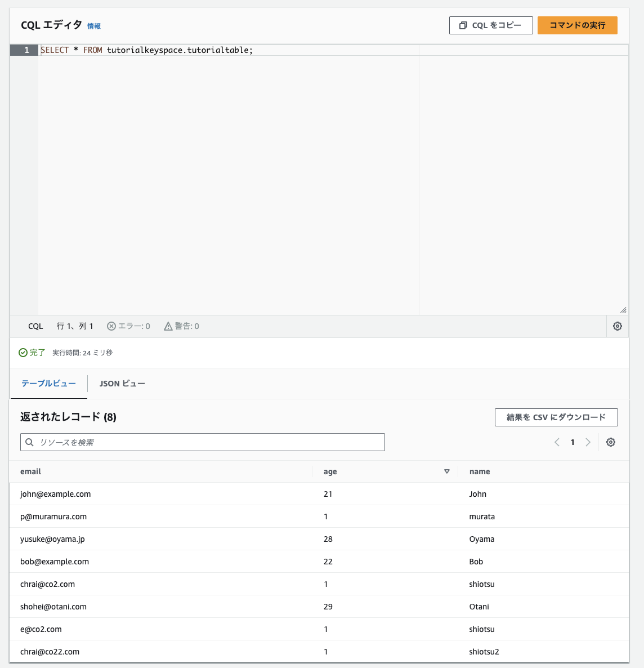Click the green 完了 status check icon
Viewport: 644px width, 668px height.
(x=23, y=353)
